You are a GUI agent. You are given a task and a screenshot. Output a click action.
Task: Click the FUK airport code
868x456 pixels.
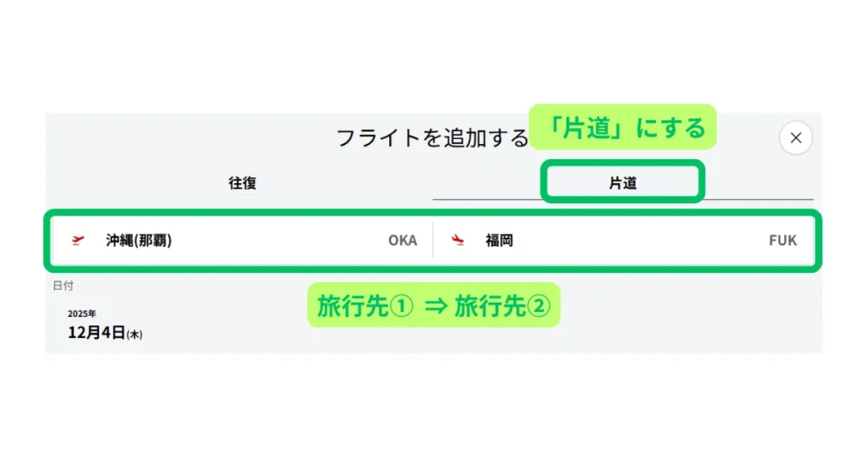point(783,240)
